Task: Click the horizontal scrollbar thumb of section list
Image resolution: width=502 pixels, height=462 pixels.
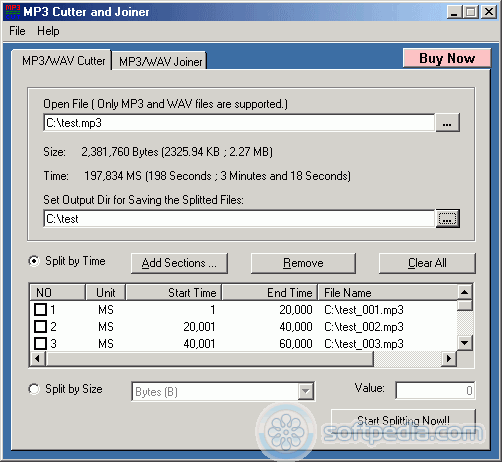Action: click(209, 359)
